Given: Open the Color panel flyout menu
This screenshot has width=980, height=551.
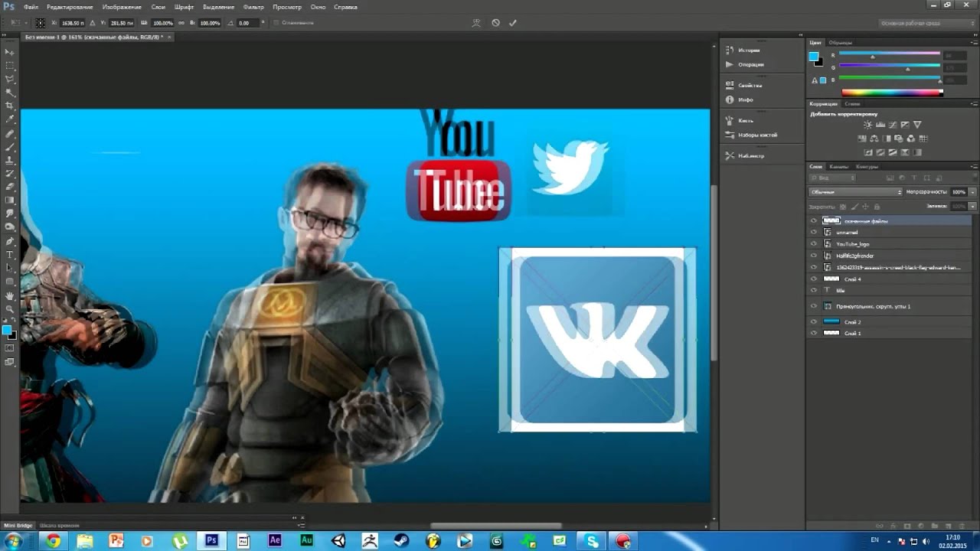Looking at the screenshot, I should click(972, 42).
